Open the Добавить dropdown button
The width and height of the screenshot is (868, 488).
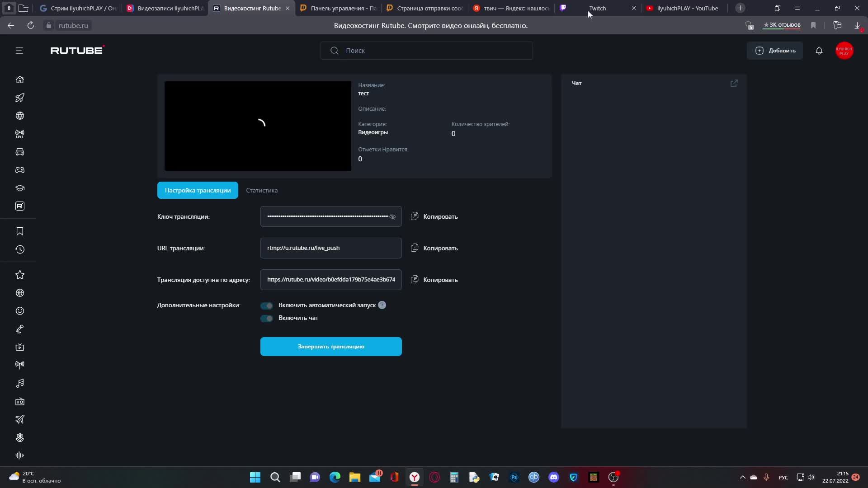[x=775, y=51]
